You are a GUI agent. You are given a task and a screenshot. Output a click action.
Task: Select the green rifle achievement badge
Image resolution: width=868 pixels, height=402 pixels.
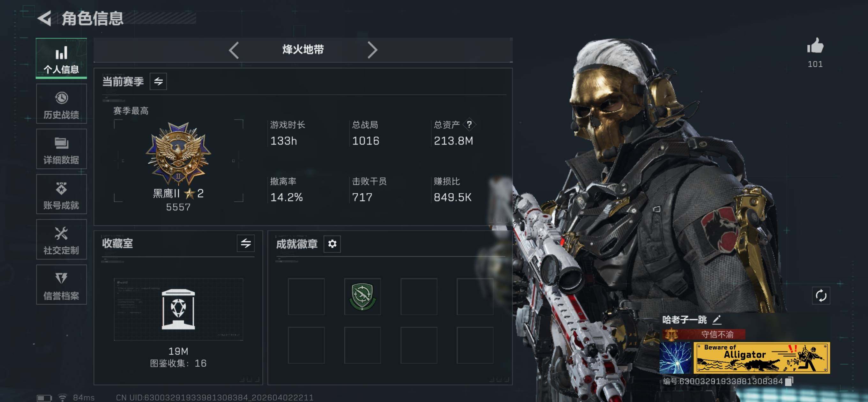pyautogui.click(x=362, y=296)
